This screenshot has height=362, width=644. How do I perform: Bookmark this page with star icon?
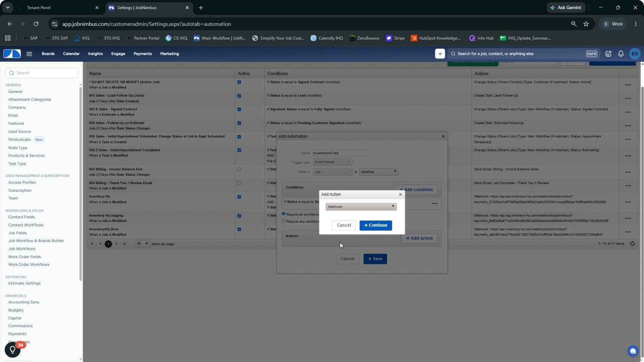point(586,24)
